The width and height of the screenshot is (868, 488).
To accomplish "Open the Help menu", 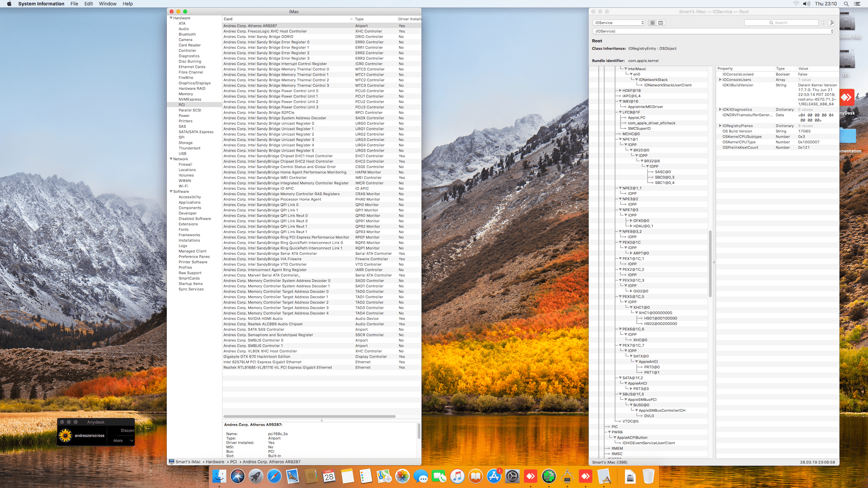I will 128,4.
